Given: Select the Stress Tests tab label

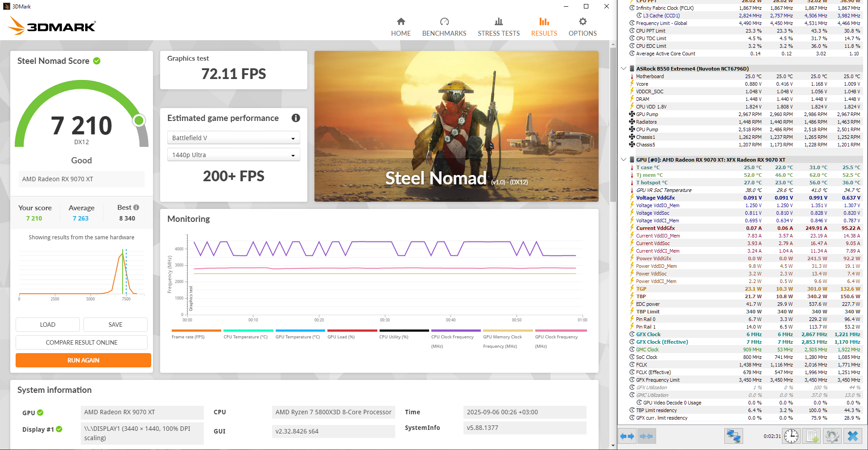Looking at the screenshot, I should [499, 33].
